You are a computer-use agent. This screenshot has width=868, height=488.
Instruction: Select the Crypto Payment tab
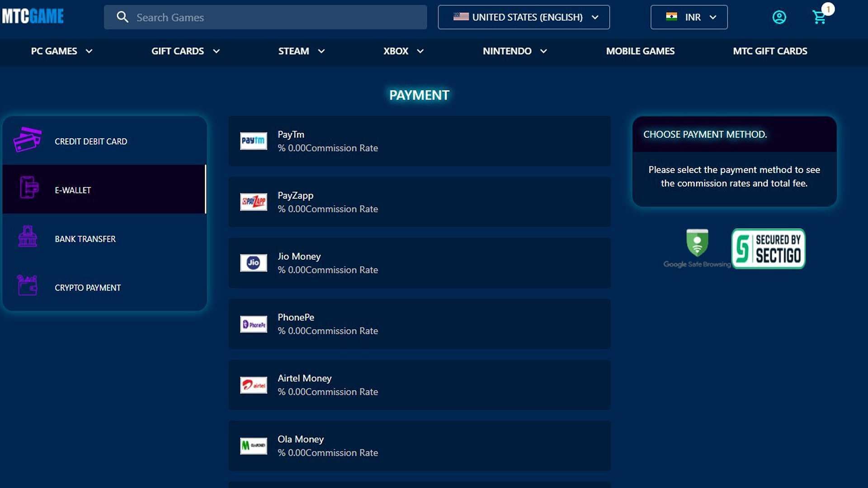(104, 287)
